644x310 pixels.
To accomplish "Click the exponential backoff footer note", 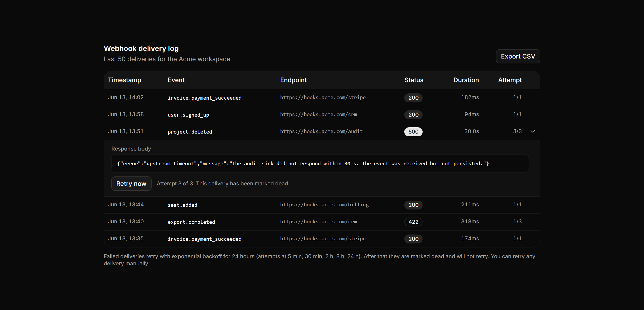I will (x=319, y=260).
